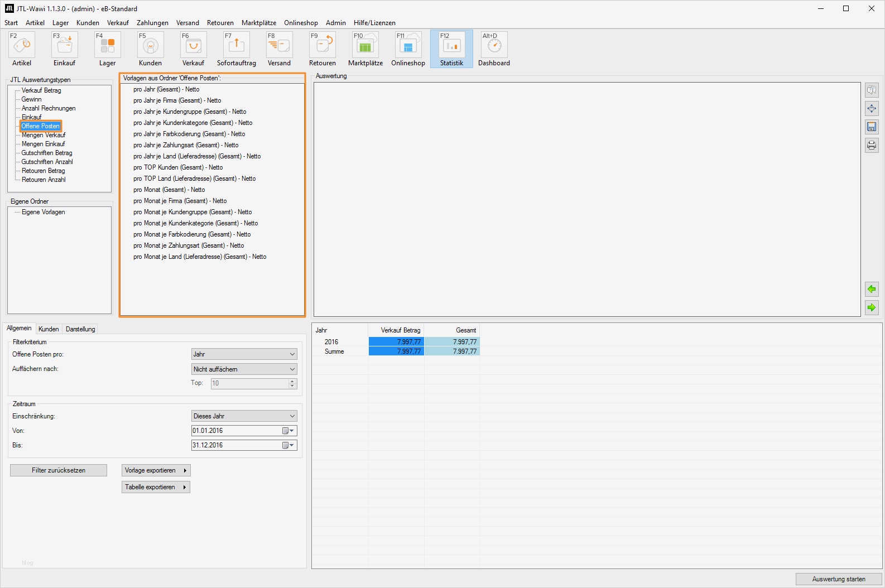Image resolution: width=885 pixels, height=588 pixels.
Task: Click the save diskette icon beside chart
Action: [872, 127]
